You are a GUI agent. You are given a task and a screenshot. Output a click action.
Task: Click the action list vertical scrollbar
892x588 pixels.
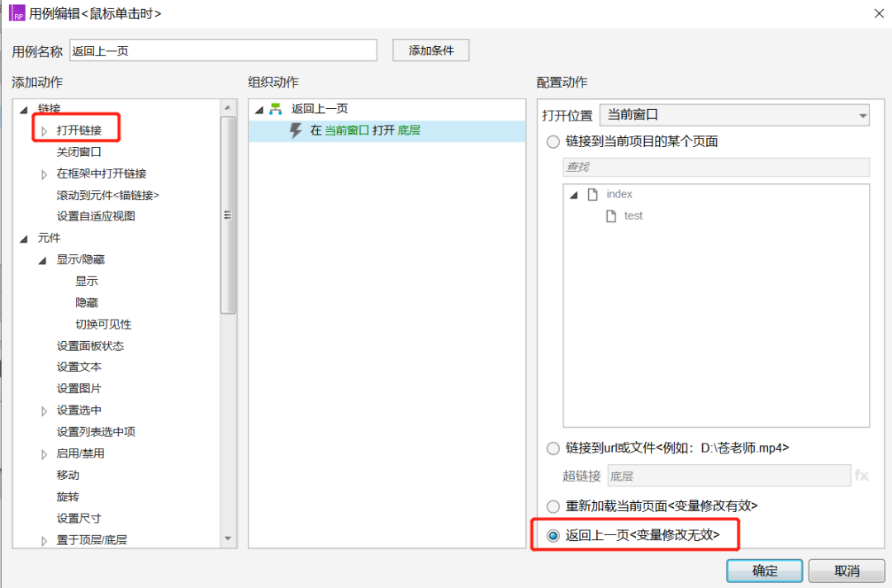point(228,215)
